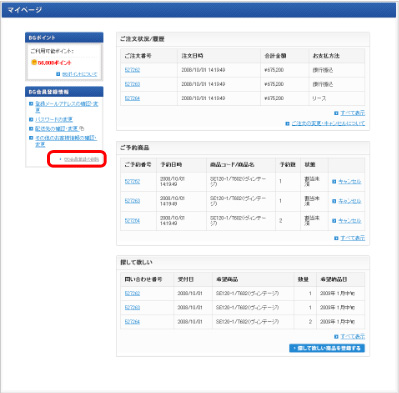
Task: Click the red point balance value
Action: pyautogui.click(x=54, y=63)
